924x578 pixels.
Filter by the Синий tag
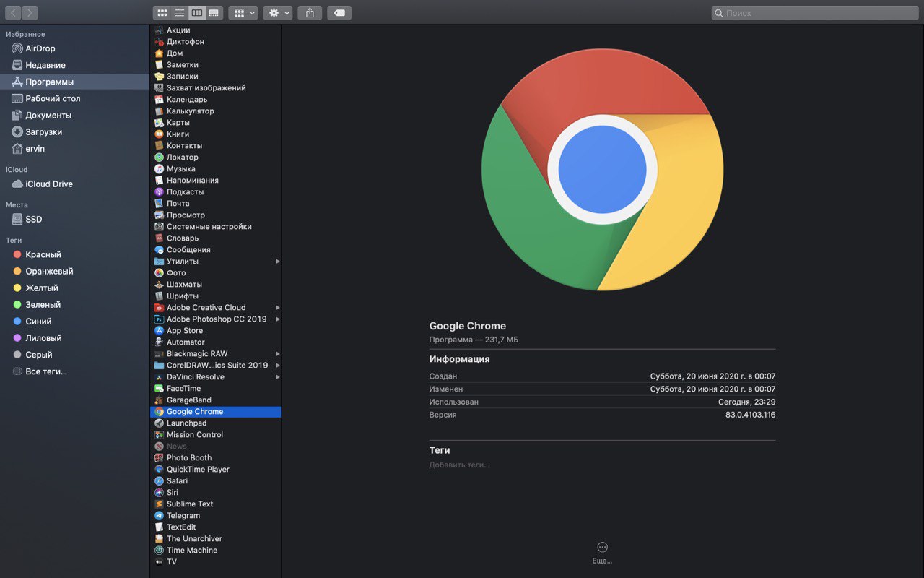point(74,321)
